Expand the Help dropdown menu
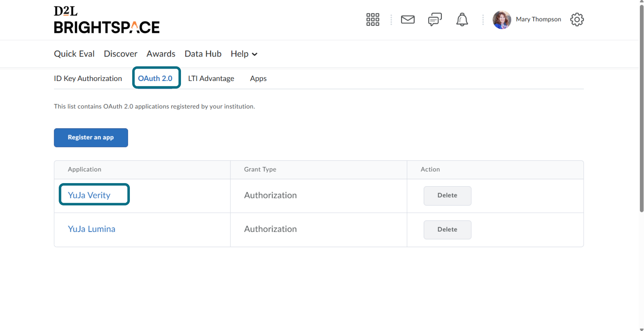The height and width of the screenshot is (331, 644). coord(244,54)
